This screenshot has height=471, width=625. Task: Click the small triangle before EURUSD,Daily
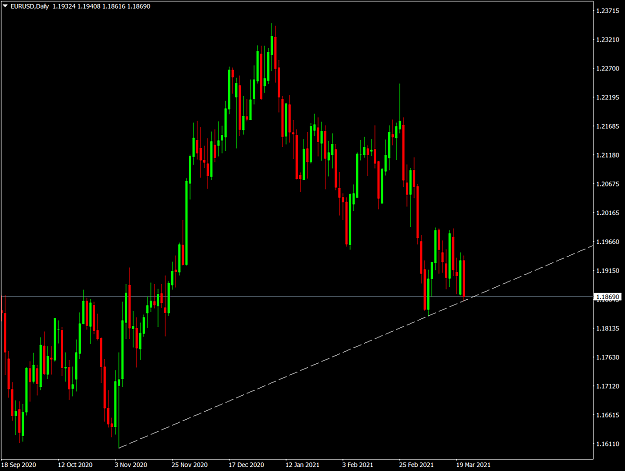[5, 6]
